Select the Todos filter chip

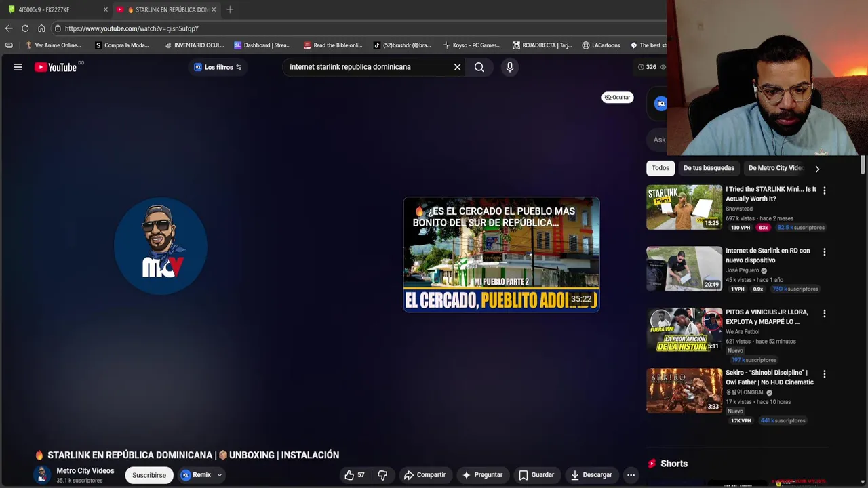[660, 168]
